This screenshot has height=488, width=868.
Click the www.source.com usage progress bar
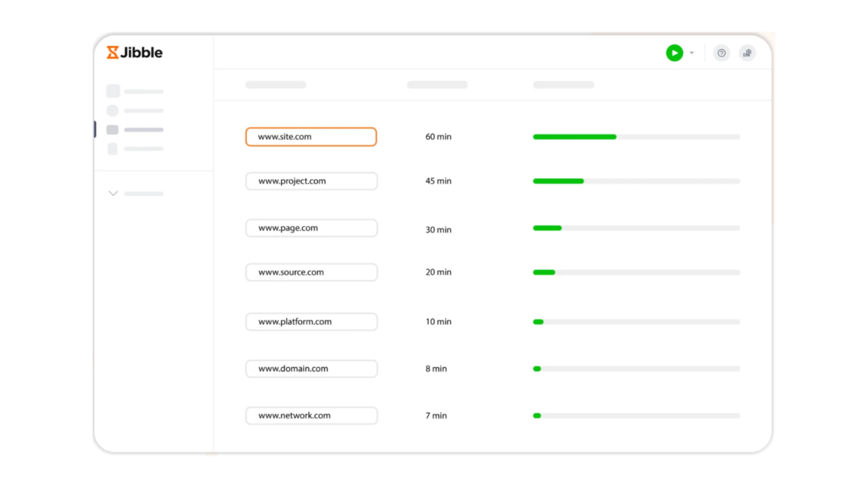[x=637, y=272]
